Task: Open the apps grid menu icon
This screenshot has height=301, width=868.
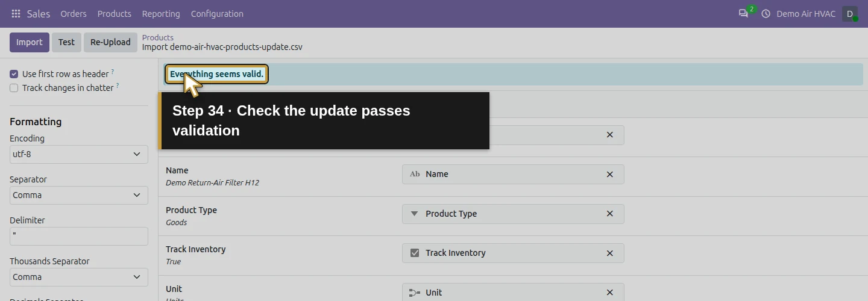Action: coord(16,13)
